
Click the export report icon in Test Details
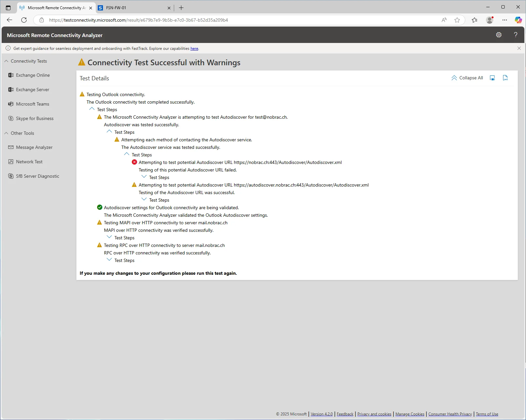pyautogui.click(x=505, y=78)
